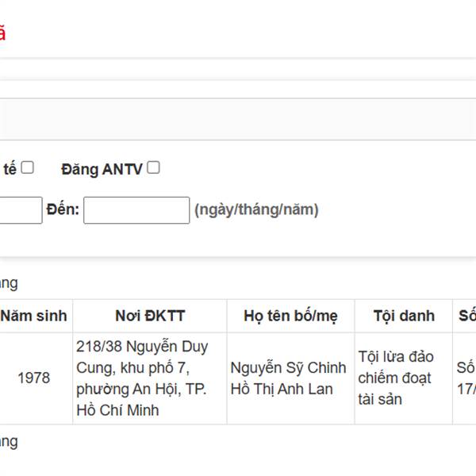This screenshot has width=476, height=476.
Task: Select address cell '218/38 Nguyễn Duy Cung'
Action: (150, 378)
